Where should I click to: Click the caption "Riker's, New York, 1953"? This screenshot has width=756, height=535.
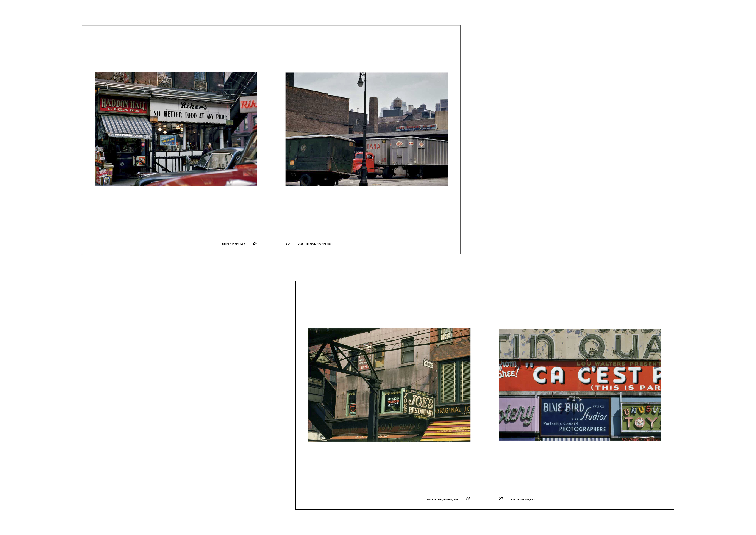point(233,244)
